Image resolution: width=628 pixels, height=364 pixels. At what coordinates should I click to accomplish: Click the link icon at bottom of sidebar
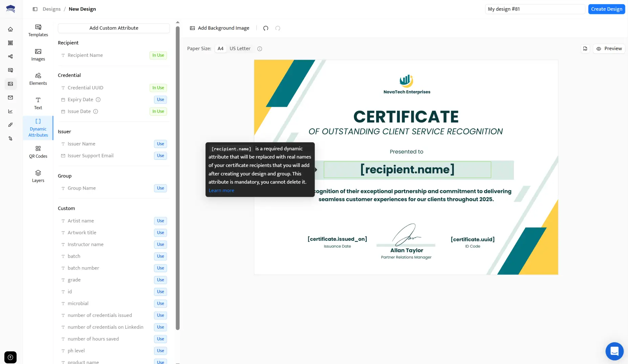pos(10,138)
